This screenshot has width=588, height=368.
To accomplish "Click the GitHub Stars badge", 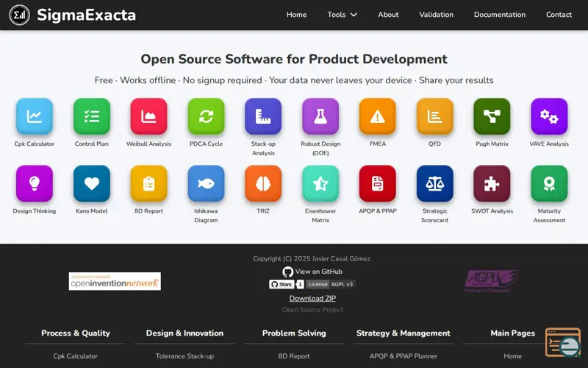I will click(287, 284).
